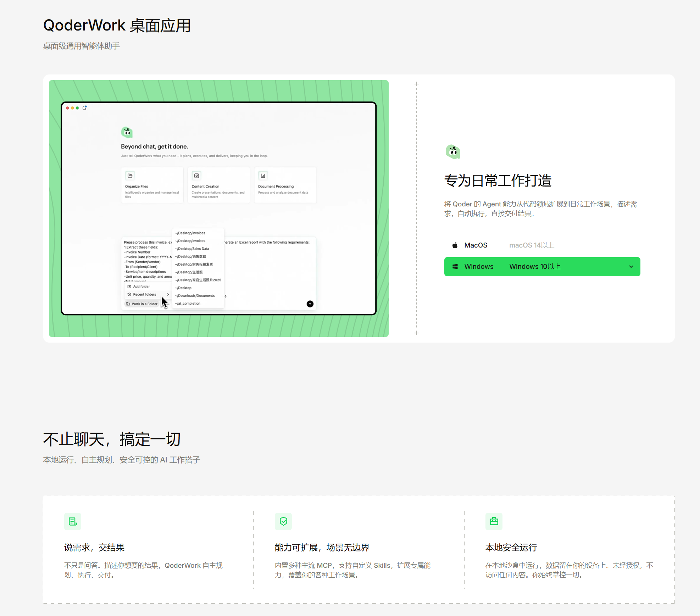The width and height of the screenshot is (700, 616).
Task: Choose ~/Downloads/Documents folder entry
Action: [x=195, y=296]
